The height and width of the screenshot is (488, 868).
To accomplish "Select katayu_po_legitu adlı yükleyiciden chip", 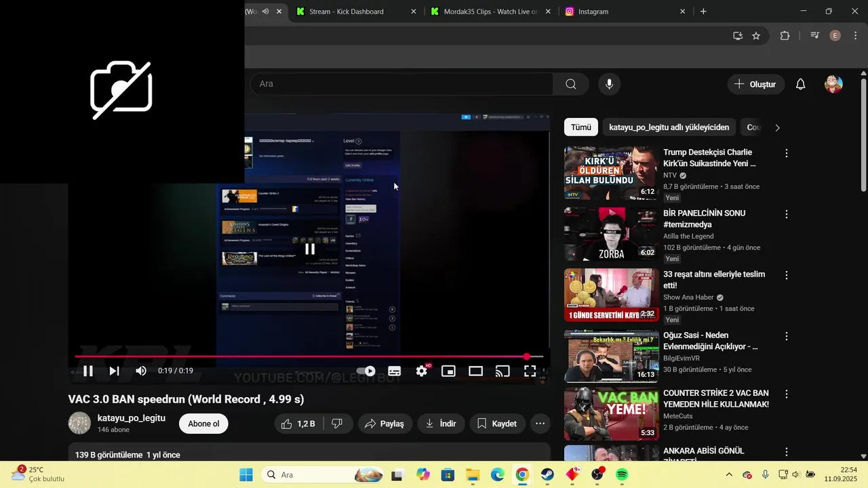I will point(669,127).
